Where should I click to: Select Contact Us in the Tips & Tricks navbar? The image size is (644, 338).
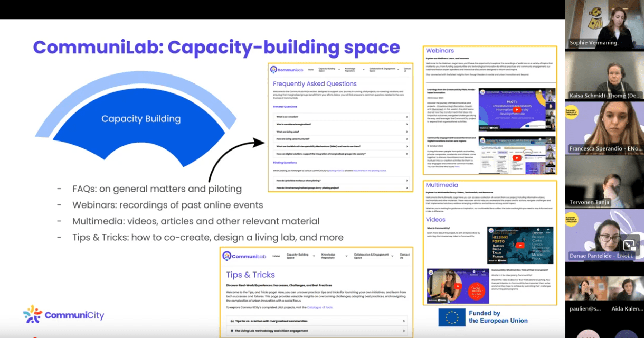tap(404, 256)
